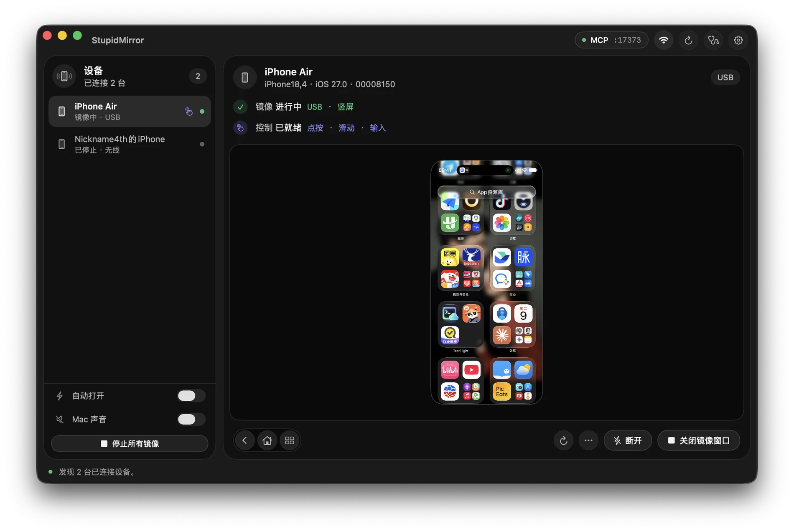The height and width of the screenshot is (532, 794).
Task: Tap the home icon below the mirror
Action: click(267, 440)
